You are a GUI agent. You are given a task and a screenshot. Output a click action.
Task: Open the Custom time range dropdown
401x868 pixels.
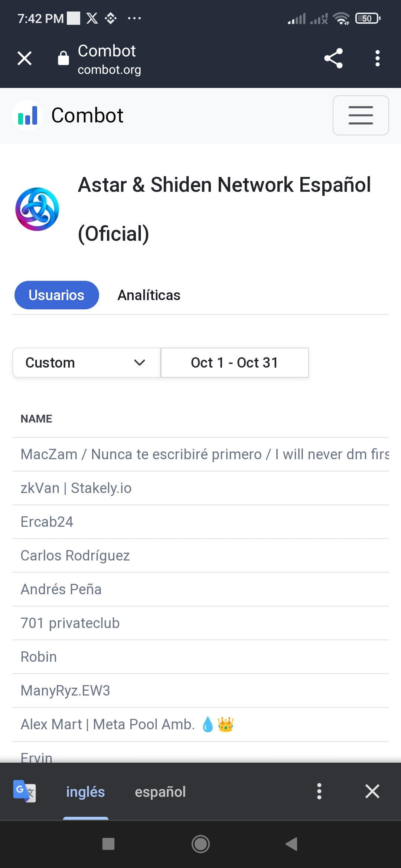tap(86, 363)
